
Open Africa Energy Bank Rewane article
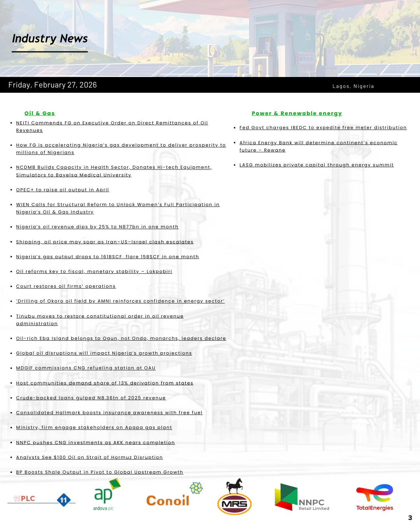point(318,143)
